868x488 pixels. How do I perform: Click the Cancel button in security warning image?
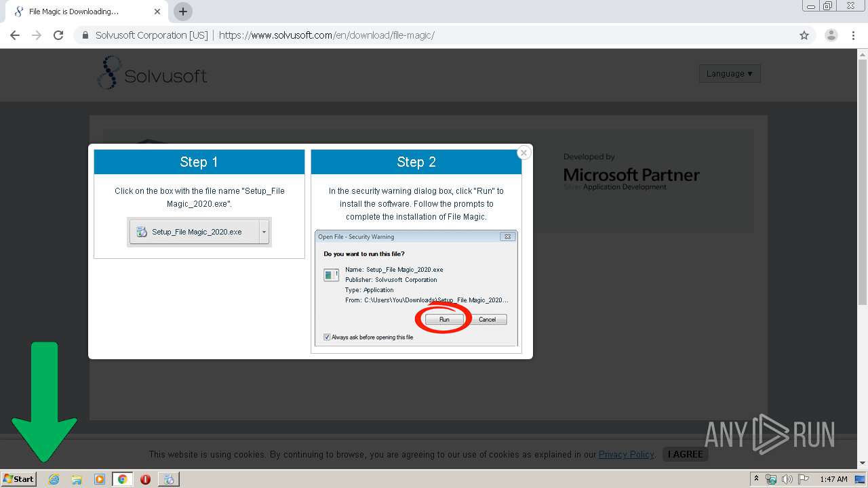point(487,319)
